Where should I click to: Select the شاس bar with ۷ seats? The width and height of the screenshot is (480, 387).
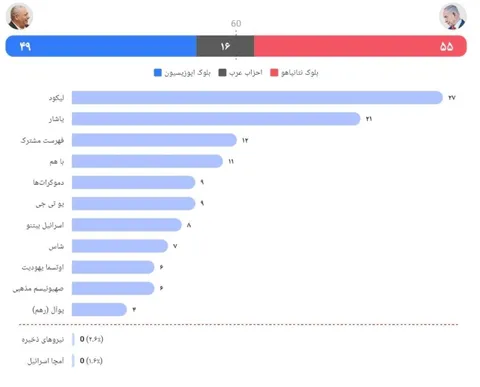click(x=120, y=246)
